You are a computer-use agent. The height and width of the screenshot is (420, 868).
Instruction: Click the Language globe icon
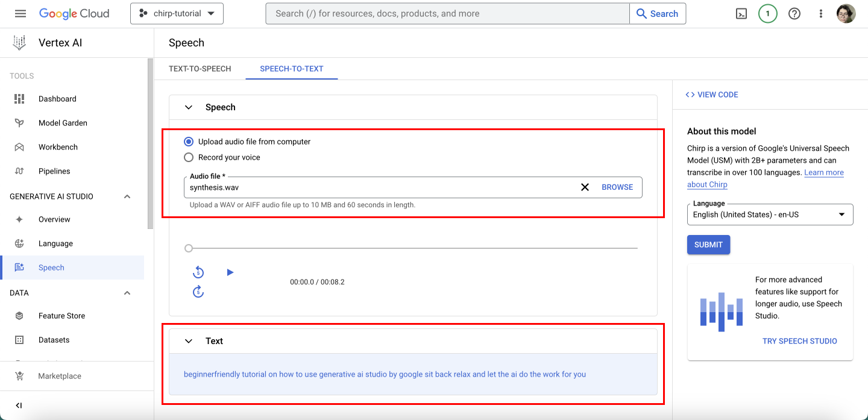point(19,243)
